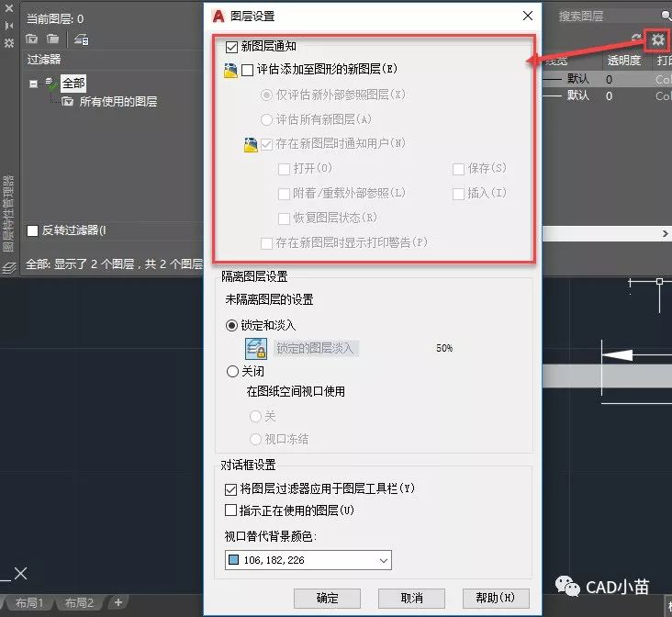Enable 评估添加至图形的新图层 checkbox
This screenshot has width=672, height=617.
247,70
